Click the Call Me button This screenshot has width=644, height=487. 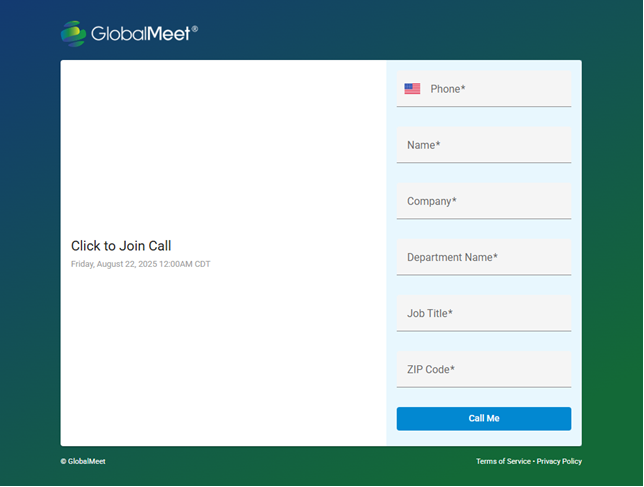484,418
